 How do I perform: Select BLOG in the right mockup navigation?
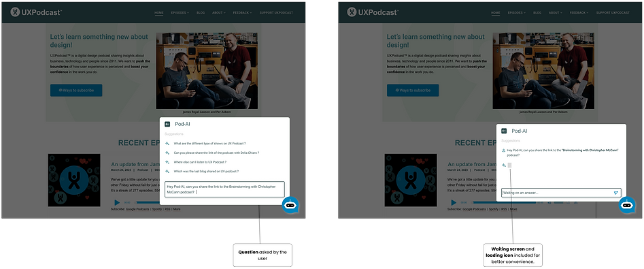tap(537, 13)
